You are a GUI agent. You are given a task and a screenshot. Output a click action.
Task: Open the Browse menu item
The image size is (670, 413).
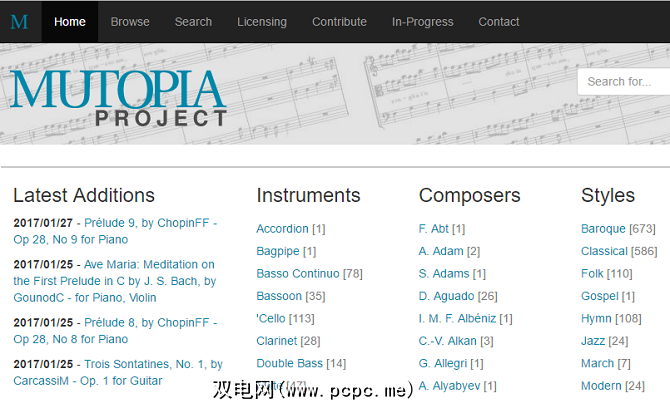pos(130,21)
